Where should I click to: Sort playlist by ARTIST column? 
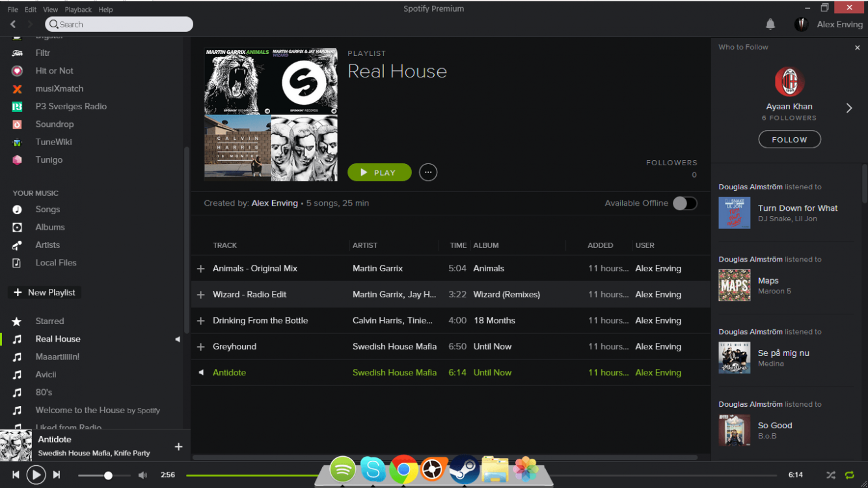click(x=365, y=245)
